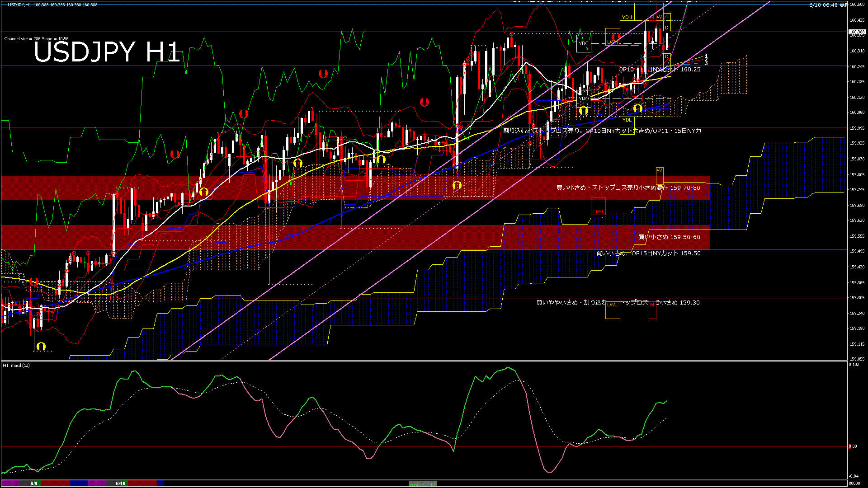Click the YDC white label box
Image resolution: width=868 pixels, height=488 pixels.
pos(584,44)
